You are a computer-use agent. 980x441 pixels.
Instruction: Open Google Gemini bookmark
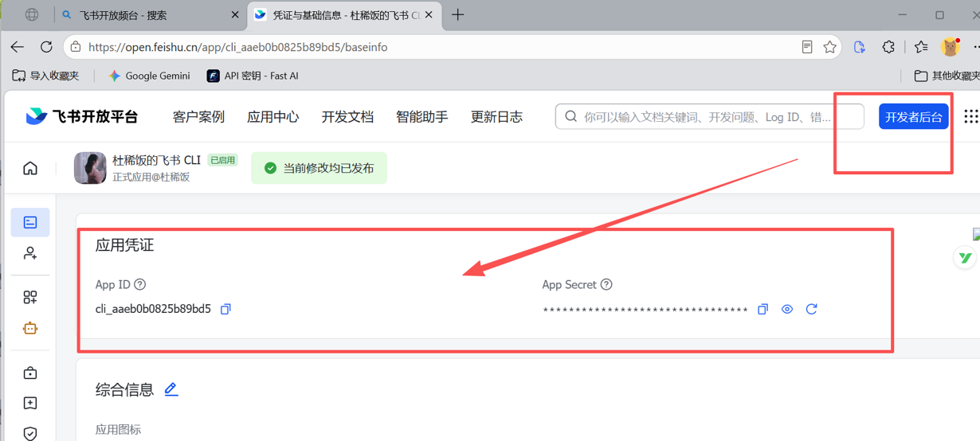[x=149, y=76]
